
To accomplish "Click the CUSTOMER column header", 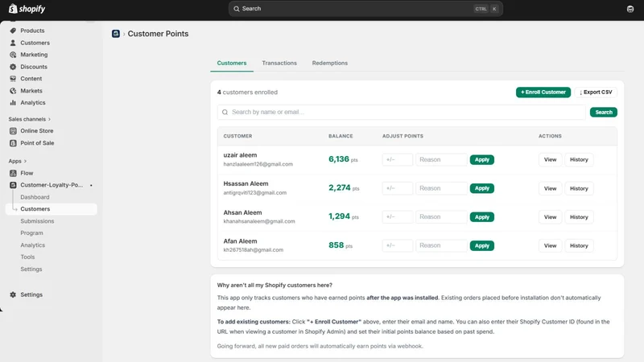I will click(x=237, y=136).
